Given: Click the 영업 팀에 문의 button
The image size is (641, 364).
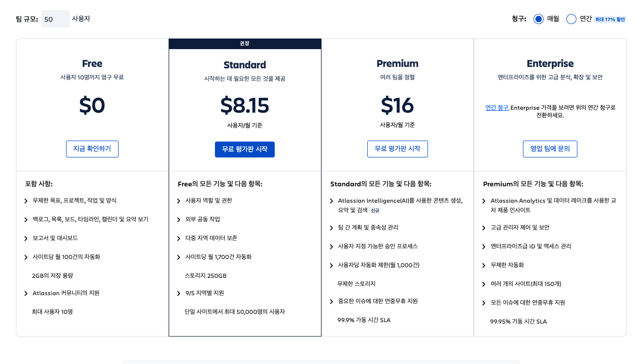Looking at the screenshot, I should [550, 149].
